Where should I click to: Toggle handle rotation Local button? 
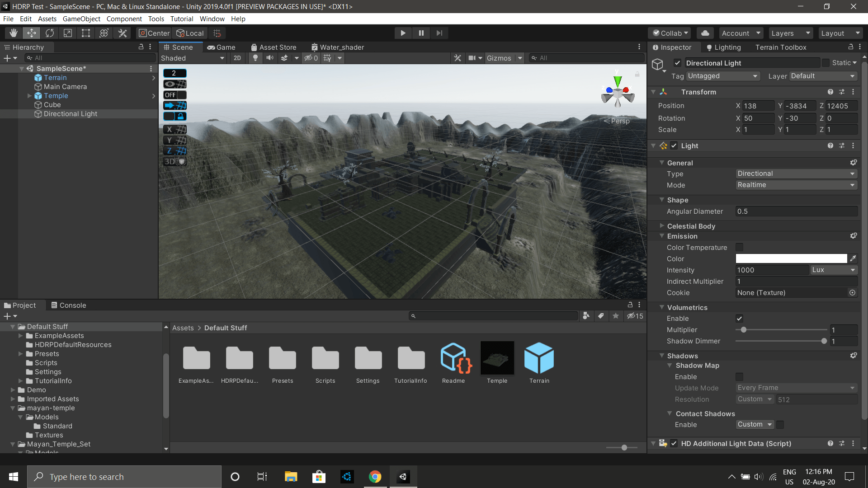click(x=190, y=33)
